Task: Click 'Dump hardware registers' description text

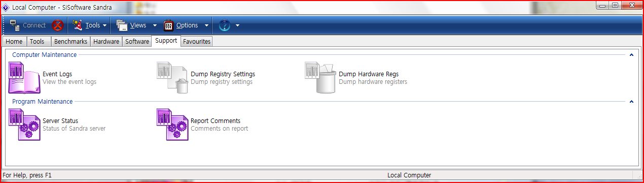Action: tap(373, 82)
